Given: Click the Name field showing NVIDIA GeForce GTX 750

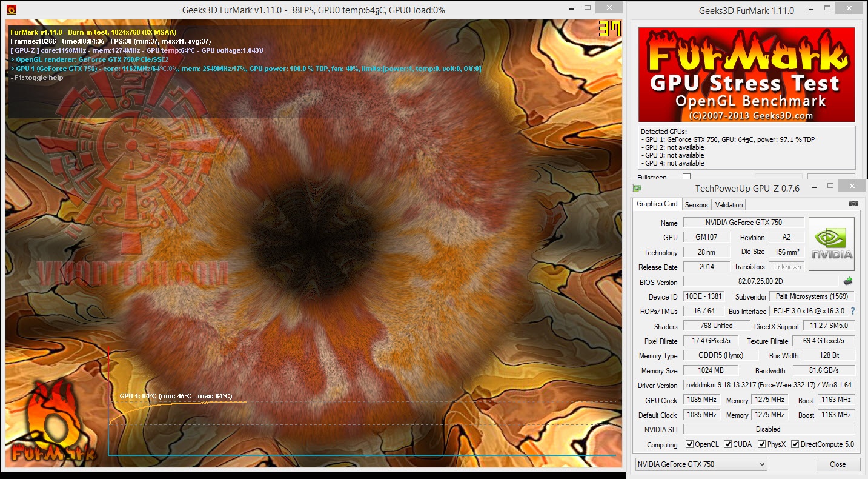Looking at the screenshot, I should [744, 223].
